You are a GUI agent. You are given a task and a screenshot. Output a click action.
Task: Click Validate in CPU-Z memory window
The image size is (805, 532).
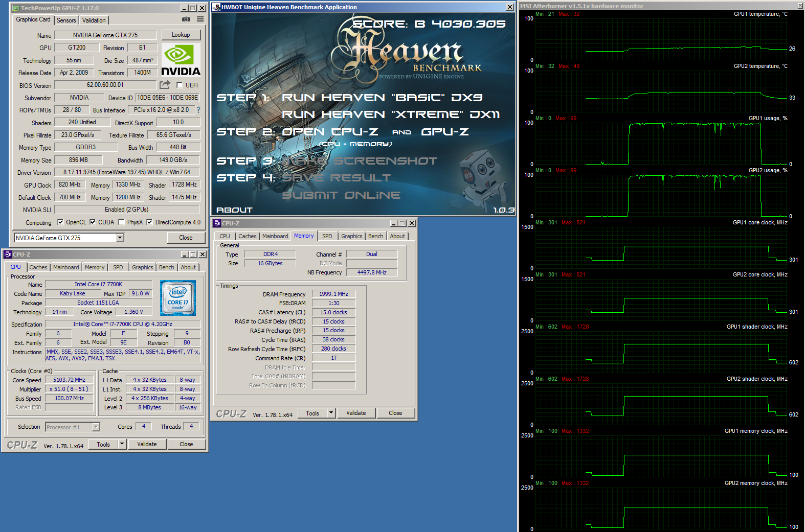(x=356, y=413)
